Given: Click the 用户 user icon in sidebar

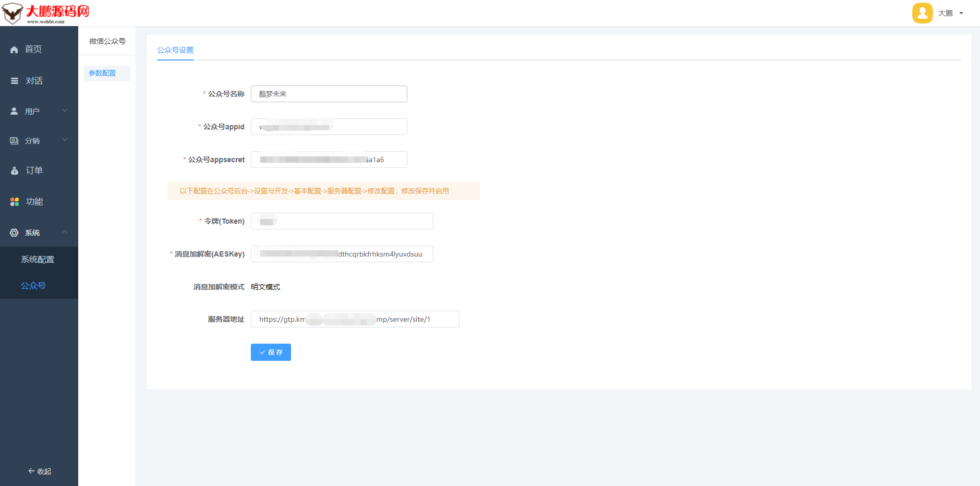Looking at the screenshot, I should click(x=14, y=111).
